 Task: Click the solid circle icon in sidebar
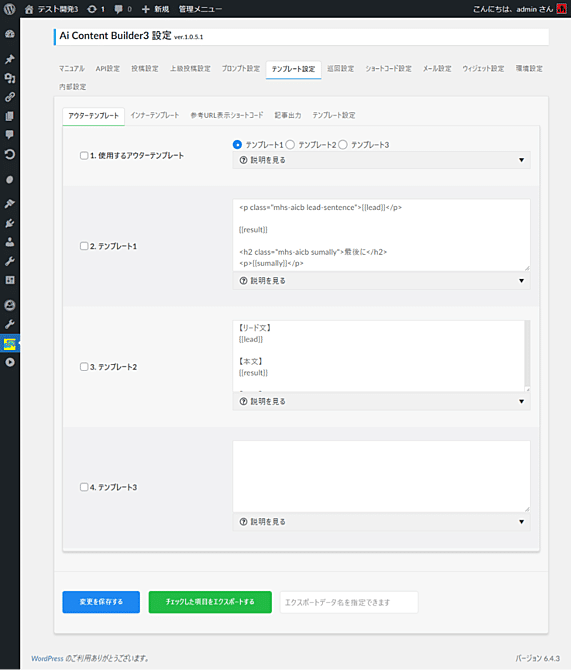click(x=10, y=179)
